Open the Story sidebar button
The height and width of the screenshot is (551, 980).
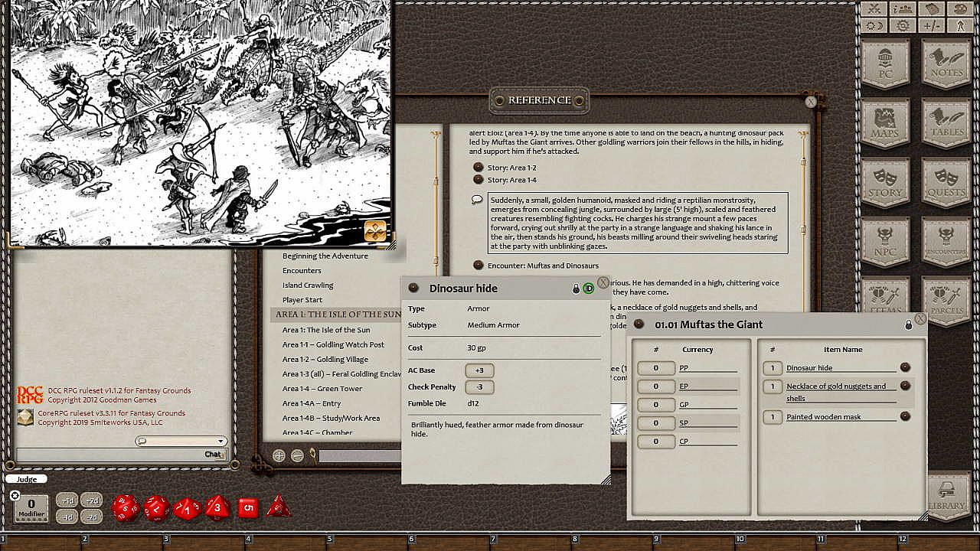[x=886, y=181]
